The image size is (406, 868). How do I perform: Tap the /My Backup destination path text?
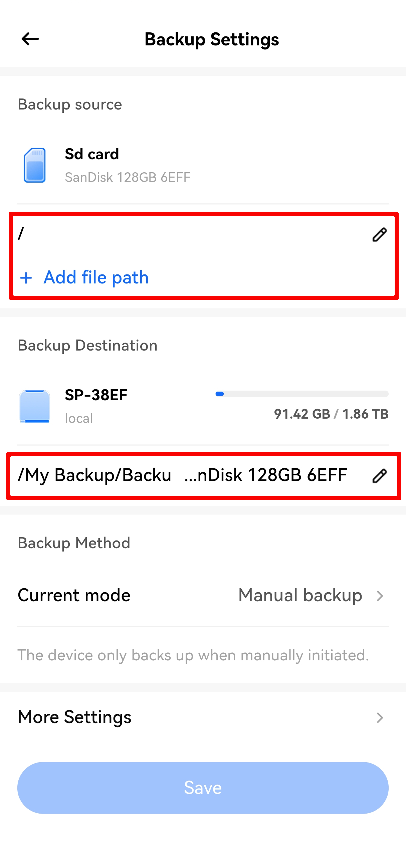tap(182, 475)
